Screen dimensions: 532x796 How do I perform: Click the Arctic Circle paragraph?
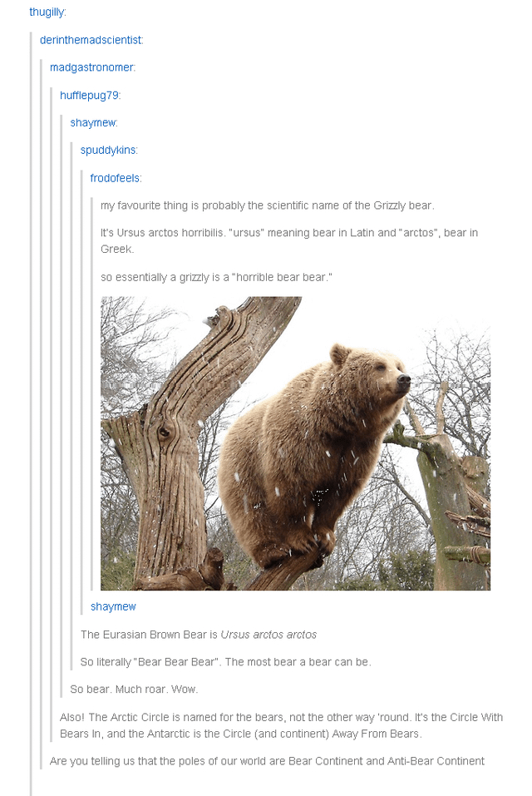[282, 725]
